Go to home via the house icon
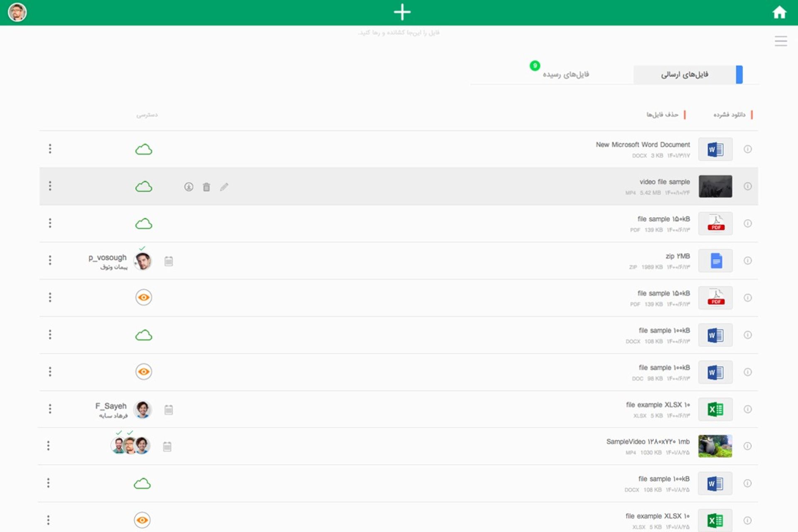 click(779, 12)
